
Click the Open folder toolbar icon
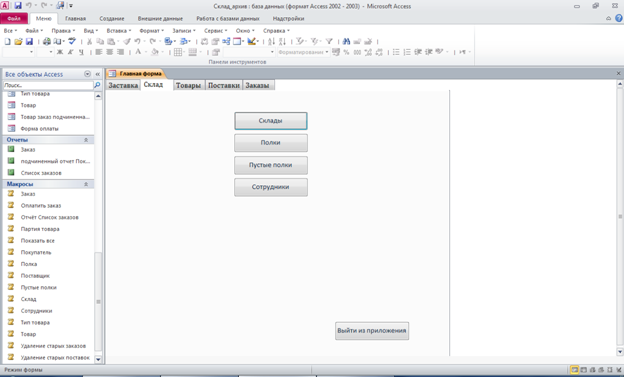coord(18,41)
